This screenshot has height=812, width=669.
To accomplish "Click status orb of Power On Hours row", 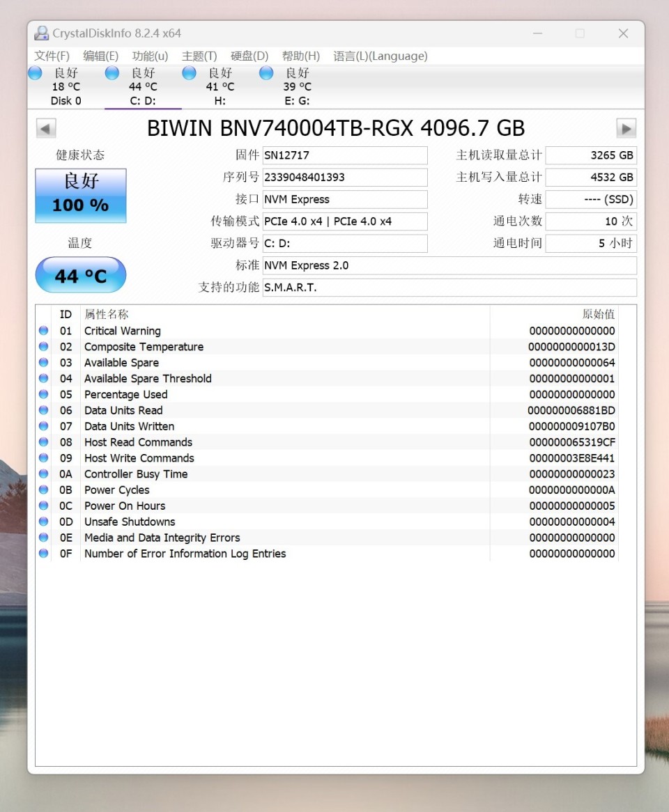I will [43, 506].
